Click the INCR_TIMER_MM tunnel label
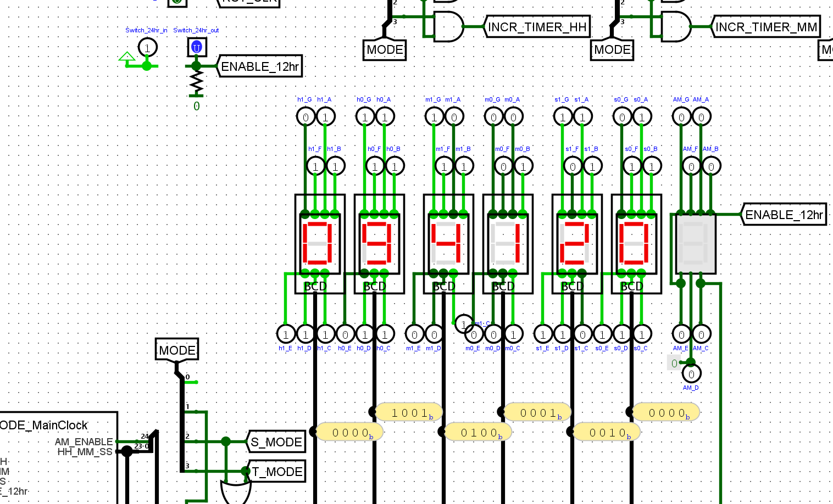 click(766, 27)
